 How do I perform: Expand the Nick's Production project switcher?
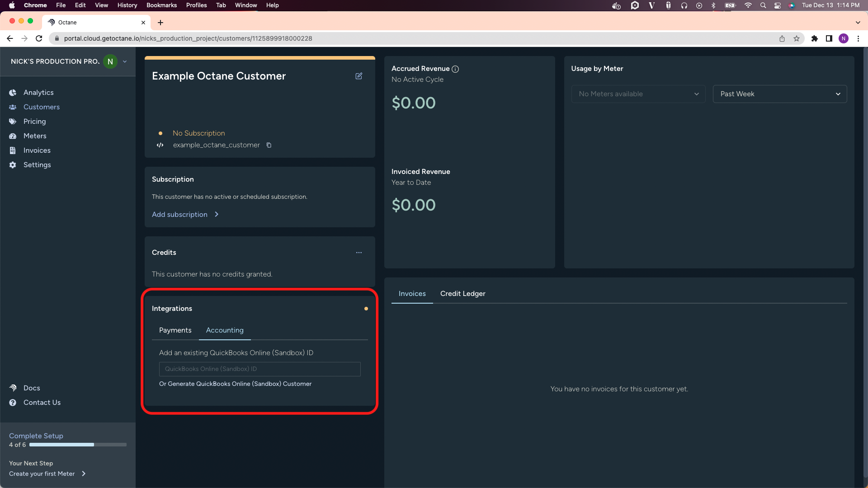click(125, 61)
